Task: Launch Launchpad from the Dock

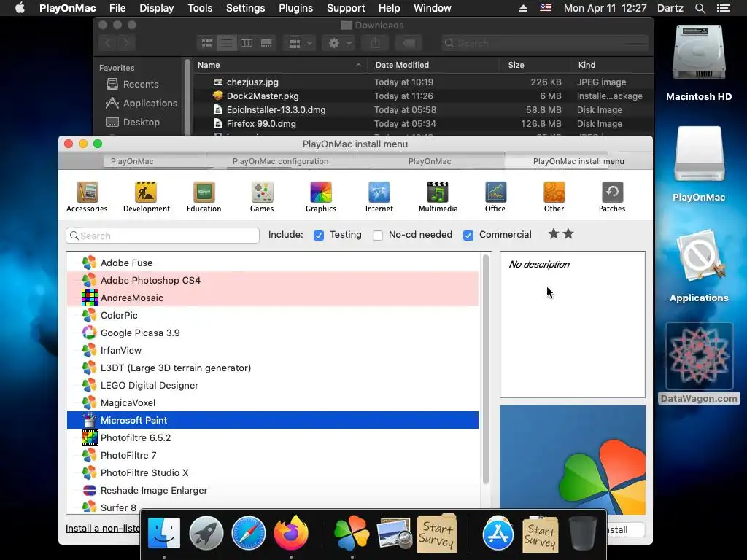Action: [206, 533]
